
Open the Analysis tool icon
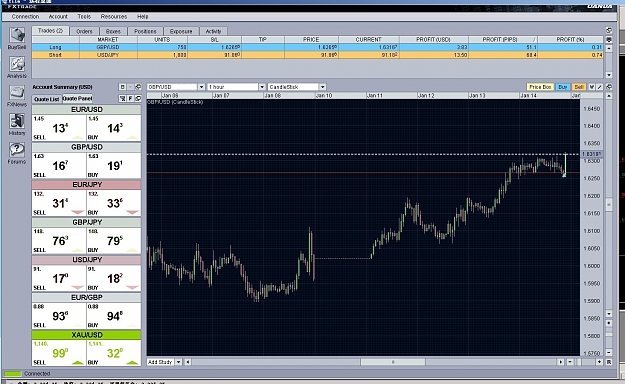coord(17,64)
